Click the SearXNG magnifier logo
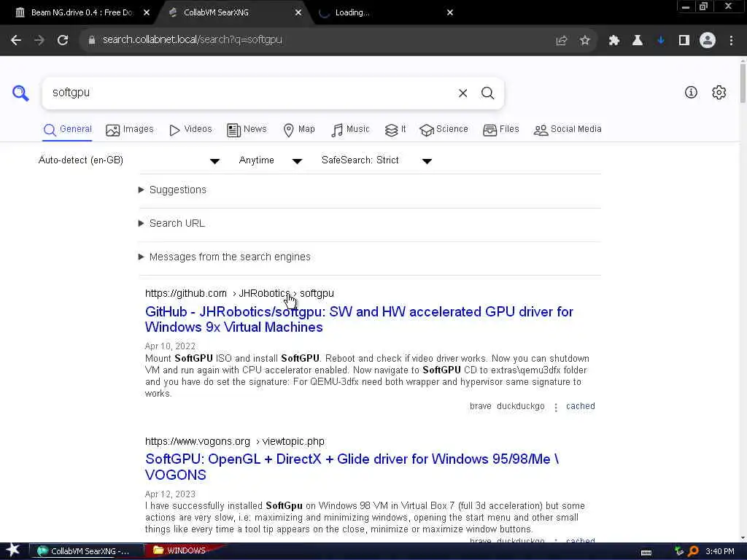The width and height of the screenshot is (747, 560). tap(20, 93)
